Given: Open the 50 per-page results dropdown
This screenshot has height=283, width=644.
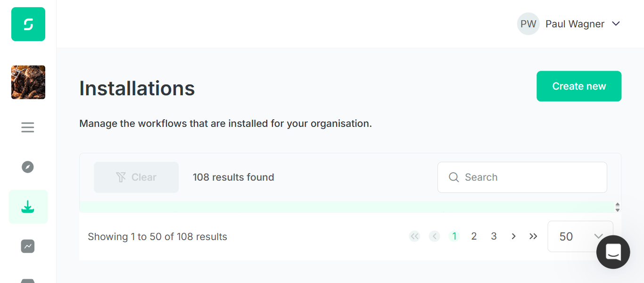Looking at the screenshot, I should click(580, 236).
